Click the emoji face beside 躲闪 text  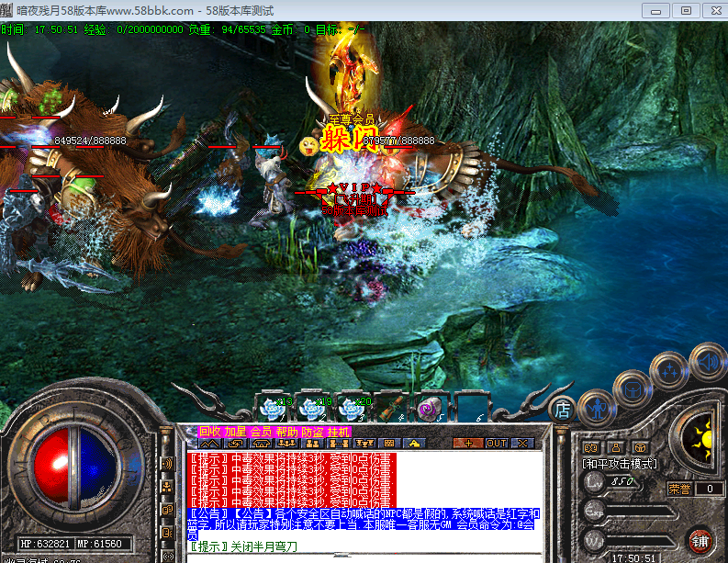[x=308, y=146]
